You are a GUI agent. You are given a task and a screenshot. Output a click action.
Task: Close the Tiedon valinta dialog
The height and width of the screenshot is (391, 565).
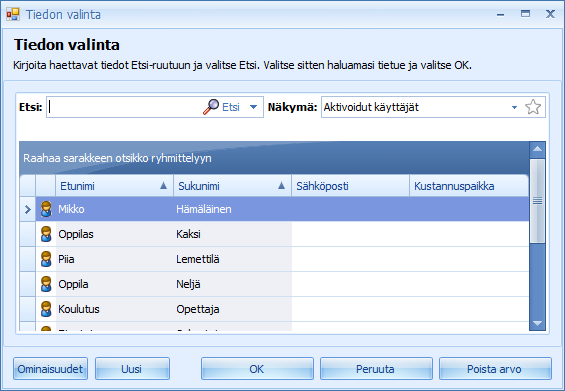coord(550,14)
